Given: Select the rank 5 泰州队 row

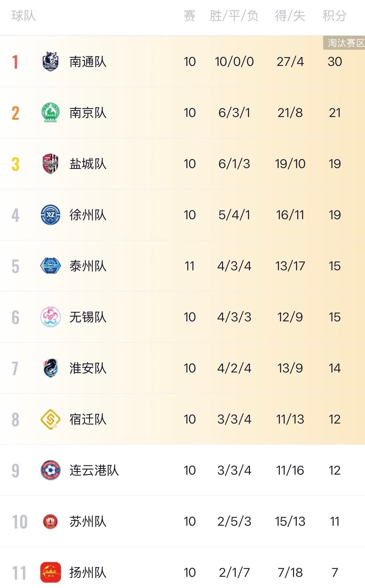Looking at the screenshot, I should pyautogui.click(x=182, y=266).
